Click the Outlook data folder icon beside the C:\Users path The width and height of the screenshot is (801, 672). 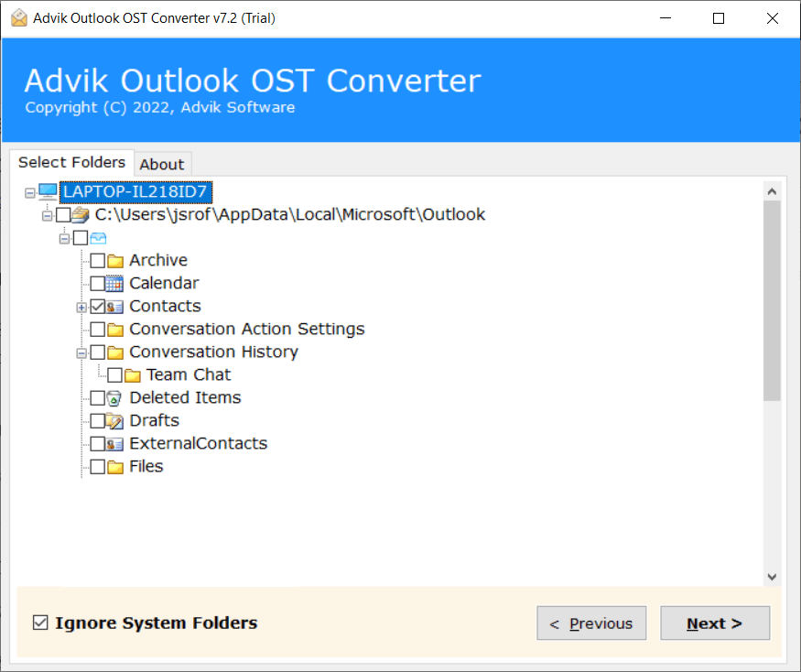point(81,214)
